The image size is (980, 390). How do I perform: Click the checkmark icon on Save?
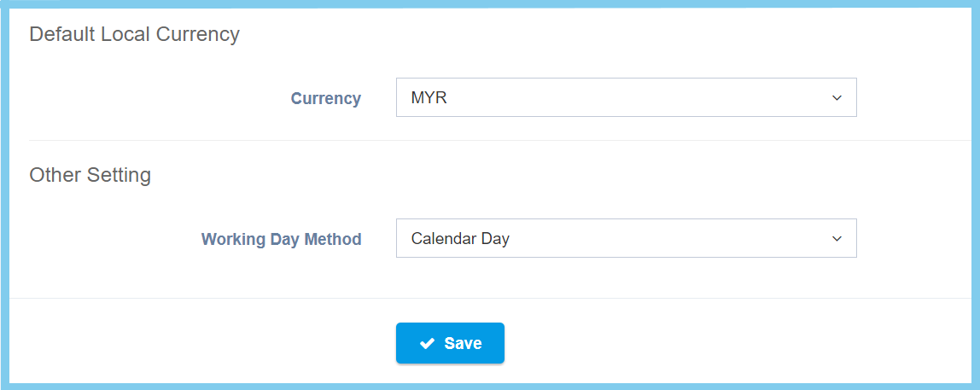tap(428, 343)
